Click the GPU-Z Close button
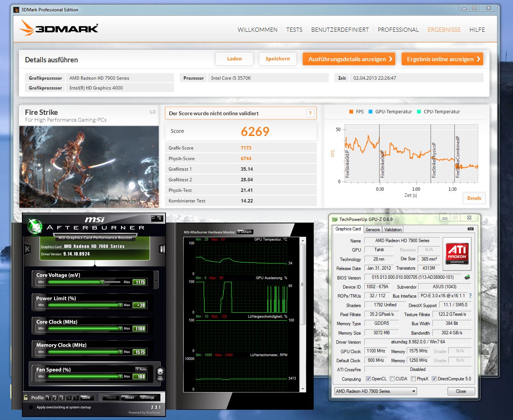The width and height of the screenshot is (513, 420). click(x=461, y=391)
